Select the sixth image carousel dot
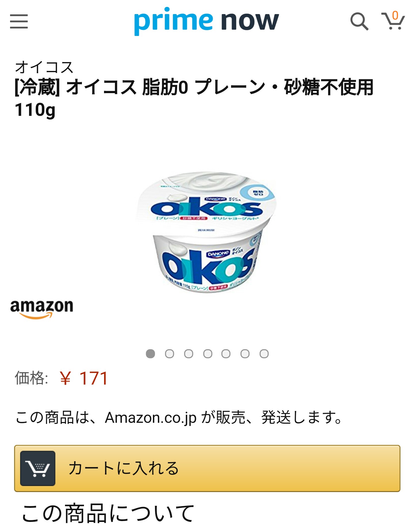This screenshot has width=414, height=532. (245, 354)
